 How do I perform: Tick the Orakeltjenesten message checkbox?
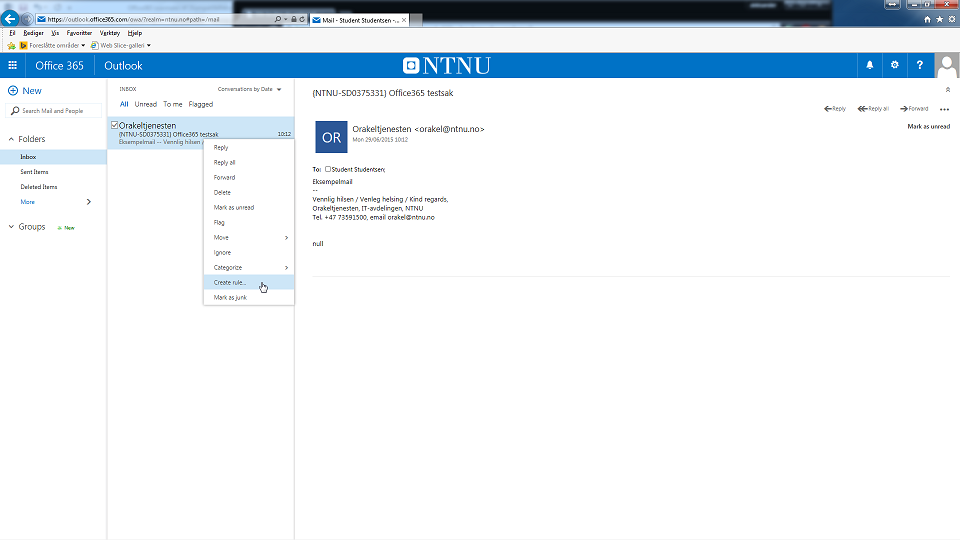(x=114, y=125)
